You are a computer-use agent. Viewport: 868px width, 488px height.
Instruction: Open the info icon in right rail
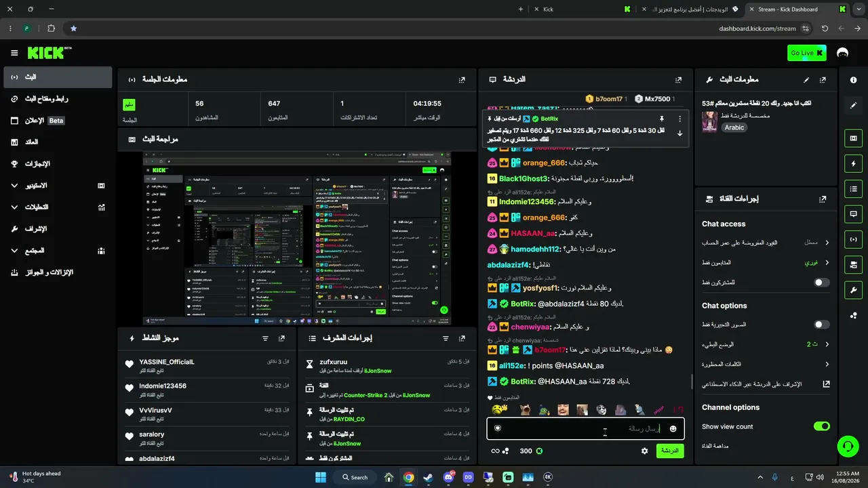[853, 80]
